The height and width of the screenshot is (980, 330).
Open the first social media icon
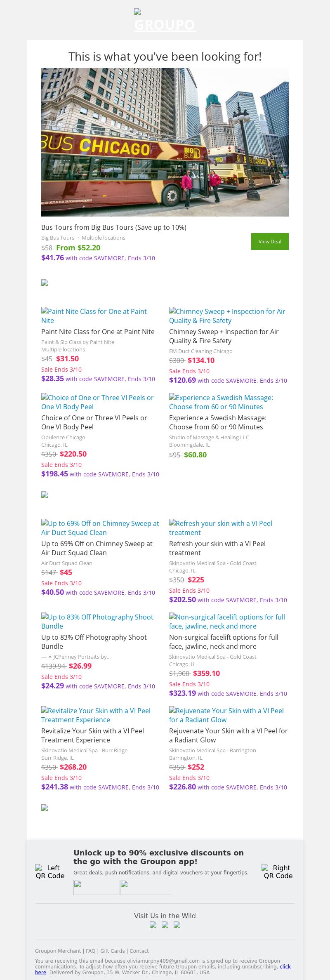click(x=153, y=925)
